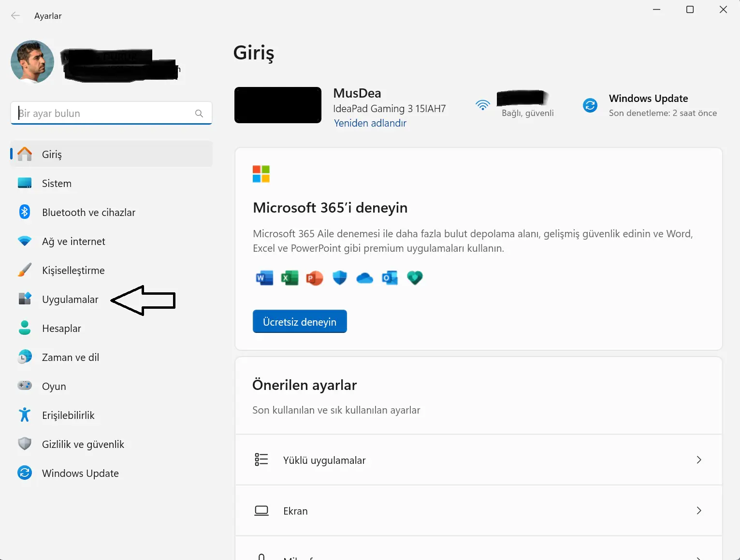Image resolution: width=740 pixels, height=560 pixels.
Task: Click the device name MusDea
Action: [x=357, y=93]
